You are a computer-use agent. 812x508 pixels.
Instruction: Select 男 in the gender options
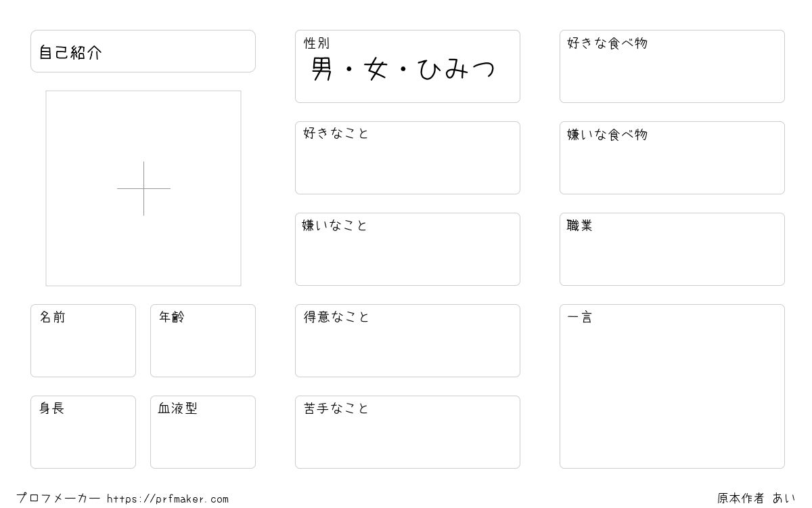pos(323,69)
